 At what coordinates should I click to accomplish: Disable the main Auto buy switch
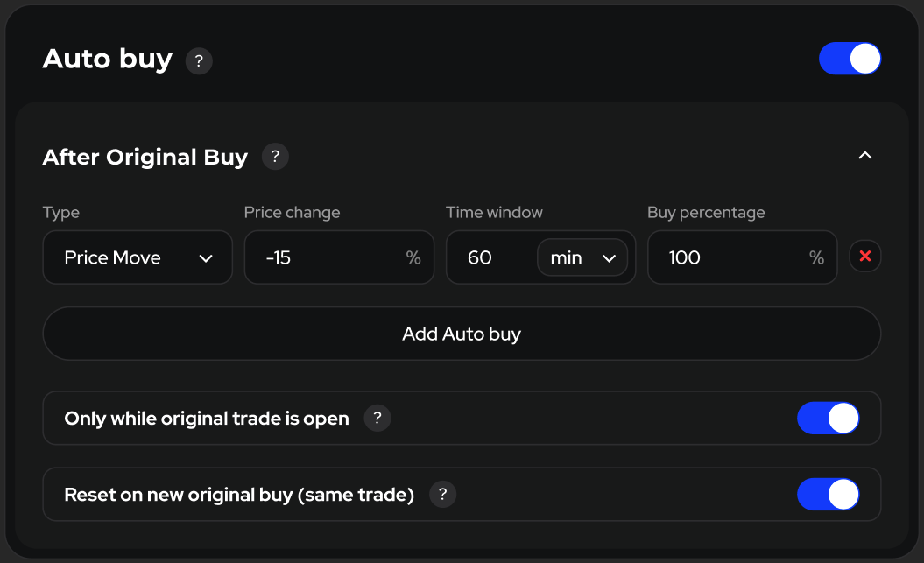850,59
